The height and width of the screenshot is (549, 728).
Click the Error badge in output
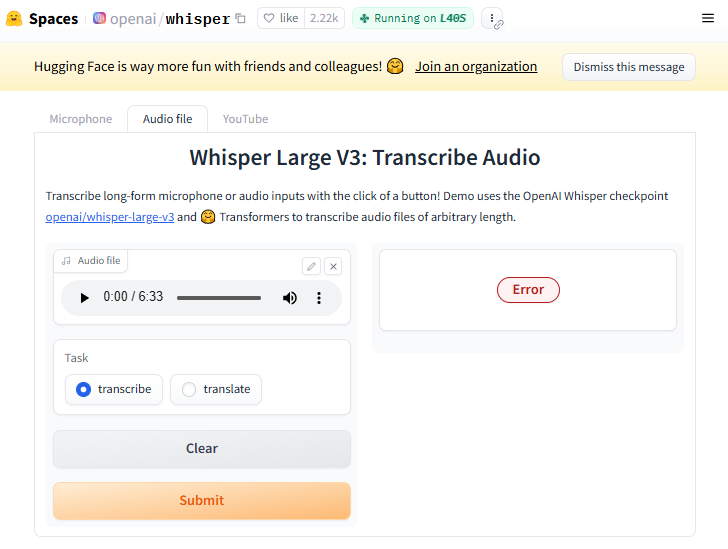(528, 290)
